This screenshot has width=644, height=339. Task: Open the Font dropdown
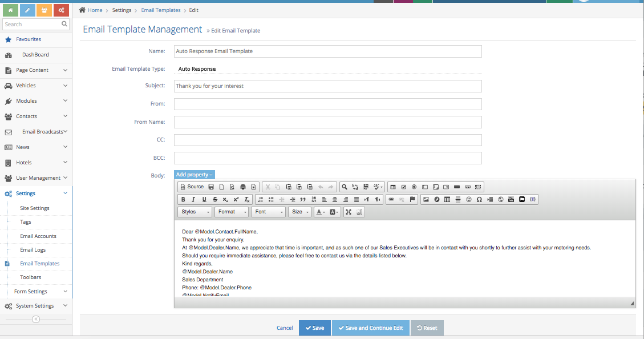[x=268, y=212]
